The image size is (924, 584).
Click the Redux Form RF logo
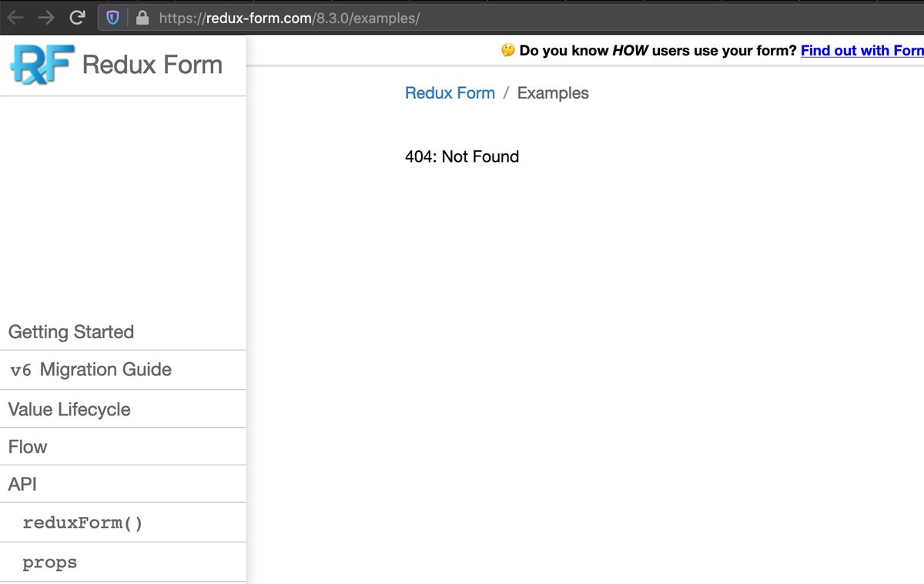(42, 64)
